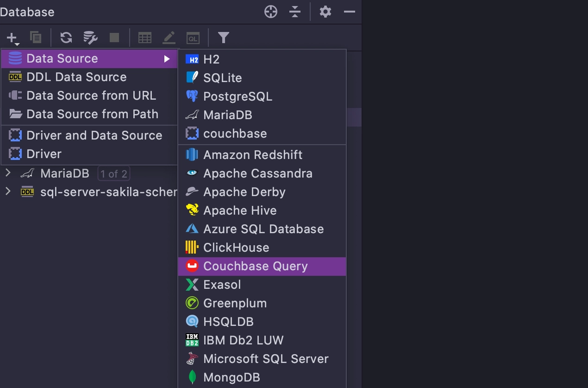Image resolution: width=588 pixels, height=388 pixels.
Task: Refresh the database with the Refresh icon
Action: pos(66,38)
